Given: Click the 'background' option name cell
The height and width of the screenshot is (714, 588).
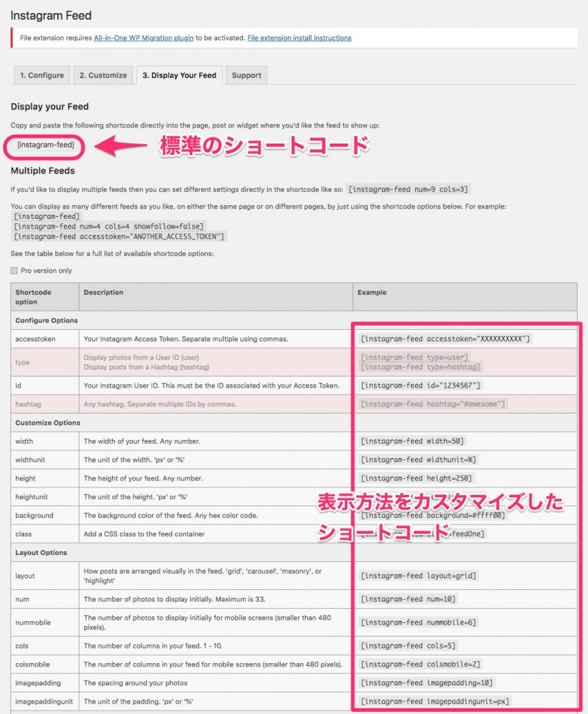Looking at the screenshot, I should click(45, 515).
